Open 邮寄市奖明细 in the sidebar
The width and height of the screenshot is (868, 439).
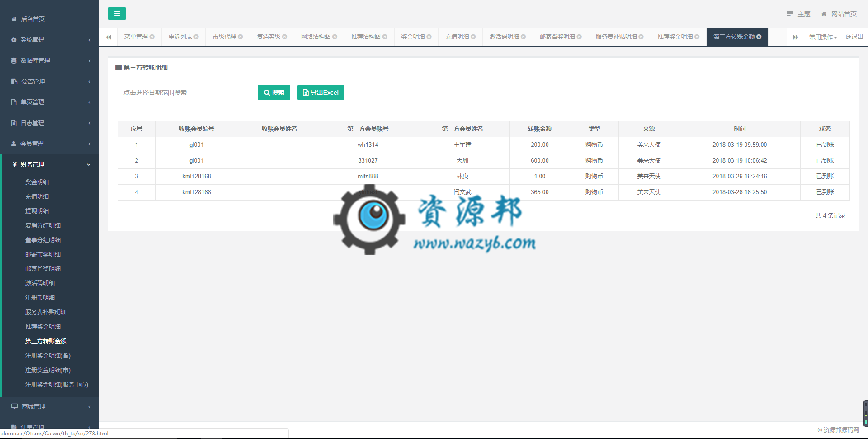pyautogui.click(x=43, y=254)
